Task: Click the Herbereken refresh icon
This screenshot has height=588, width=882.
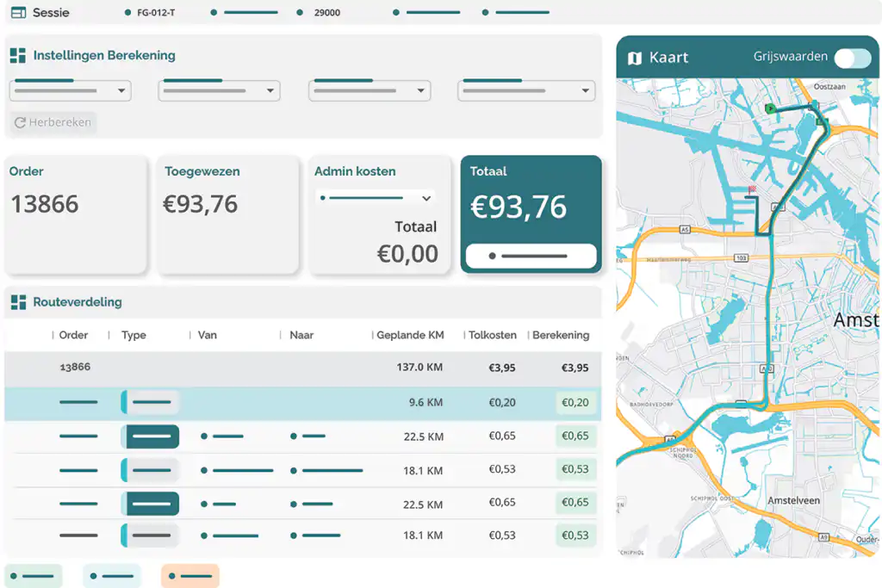Action: (20, 122)
